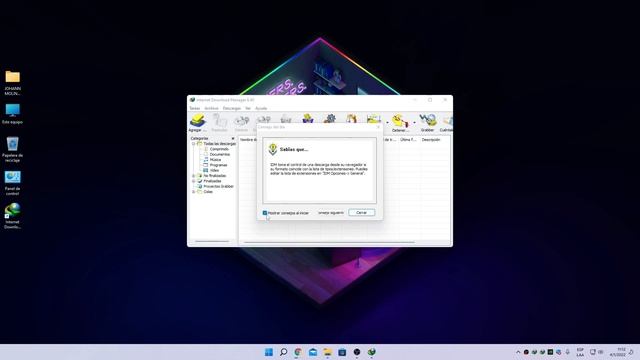Viewport: 640px width, 360px height.
Task: Open the notification bell in the taskbar corner
Action: (x=631, y=352)
